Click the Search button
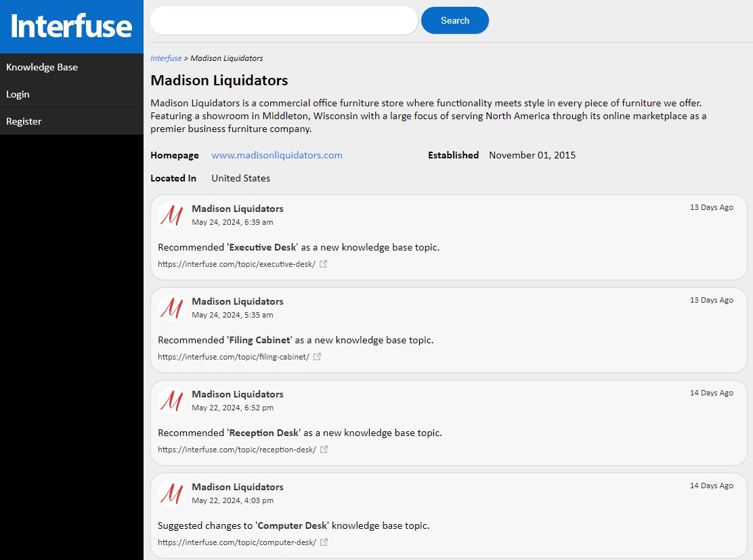Image resolution: width=753 pixels, height=560 pixels. 455,20
